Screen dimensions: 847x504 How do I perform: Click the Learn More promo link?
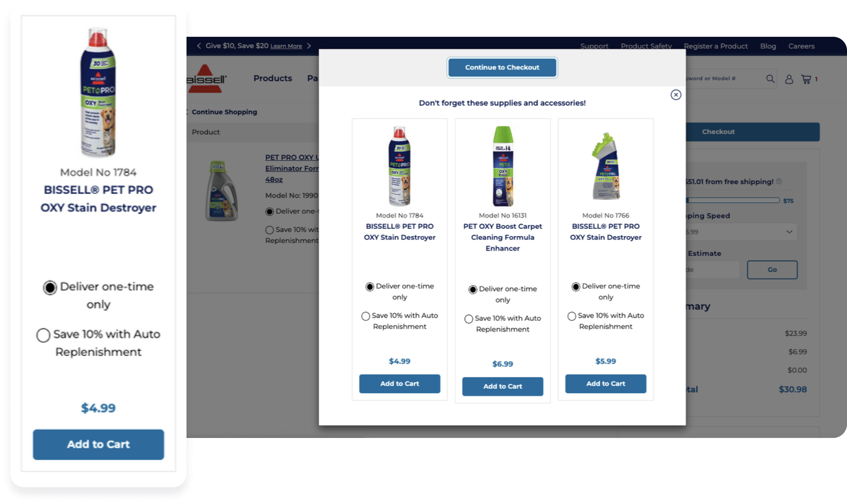[286, 46]
